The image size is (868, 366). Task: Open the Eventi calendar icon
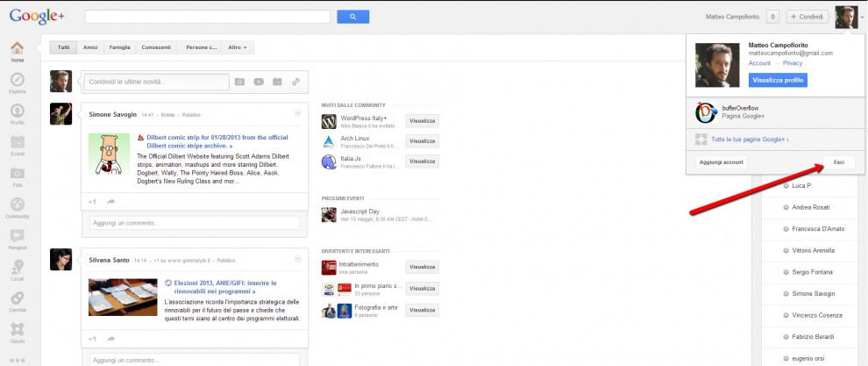18,141
